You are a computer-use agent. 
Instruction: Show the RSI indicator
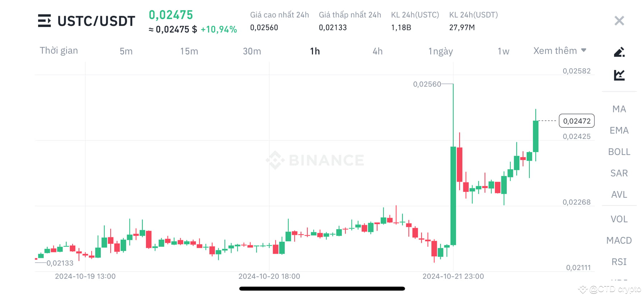(618, 262)
